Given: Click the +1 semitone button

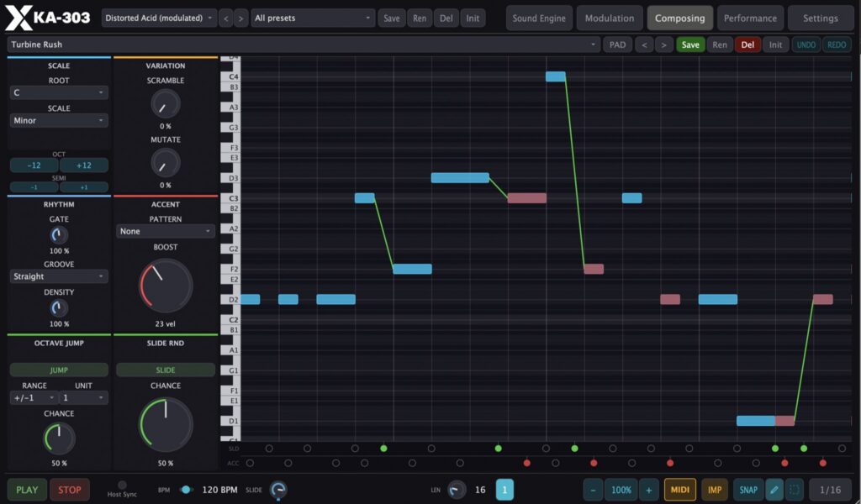Looking at the screenshot, I should click(83, 187).
